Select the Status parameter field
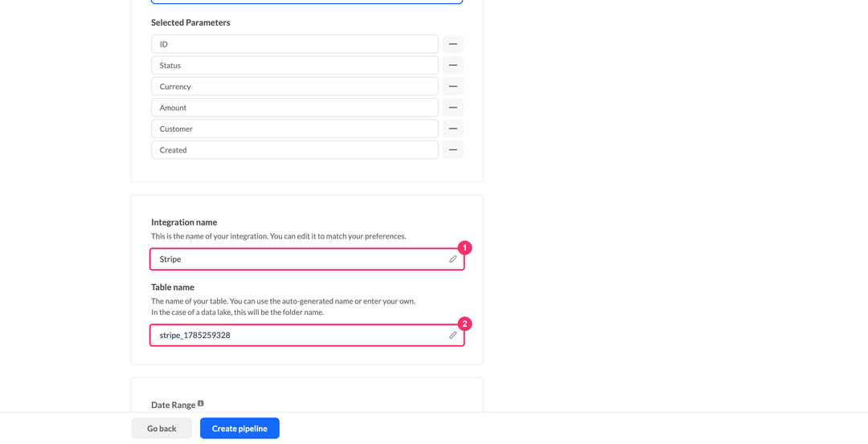This screenshot has width=868, height=444. 294,65
